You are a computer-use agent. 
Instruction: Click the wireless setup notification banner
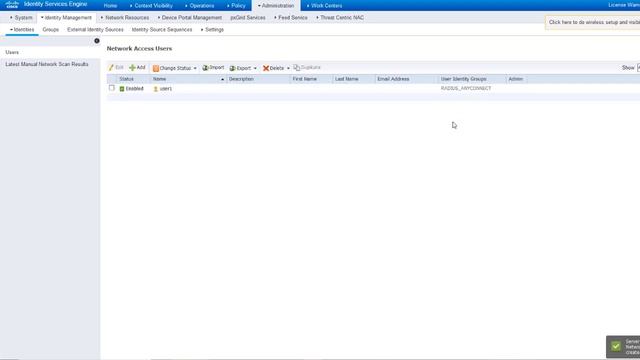tap(593, 22)
